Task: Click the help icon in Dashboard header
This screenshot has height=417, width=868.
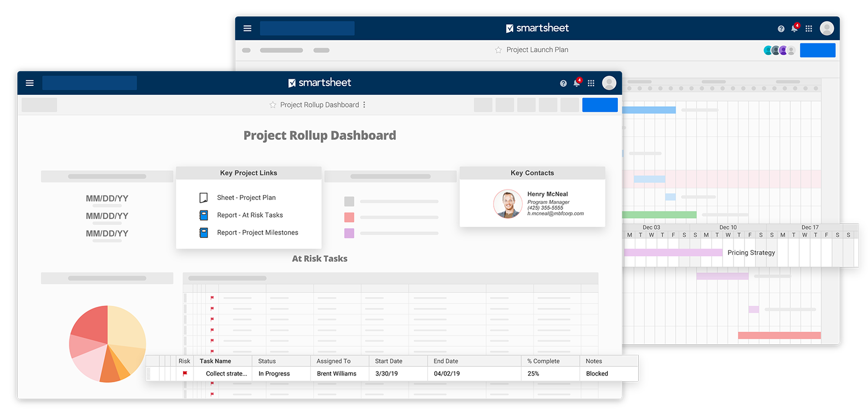Action: click(563, 84)
